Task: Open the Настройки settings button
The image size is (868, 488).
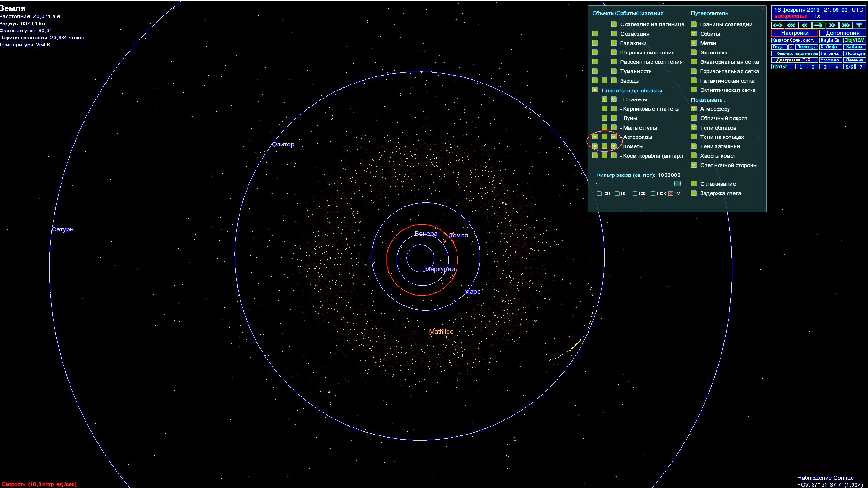Action: [795, 33]
